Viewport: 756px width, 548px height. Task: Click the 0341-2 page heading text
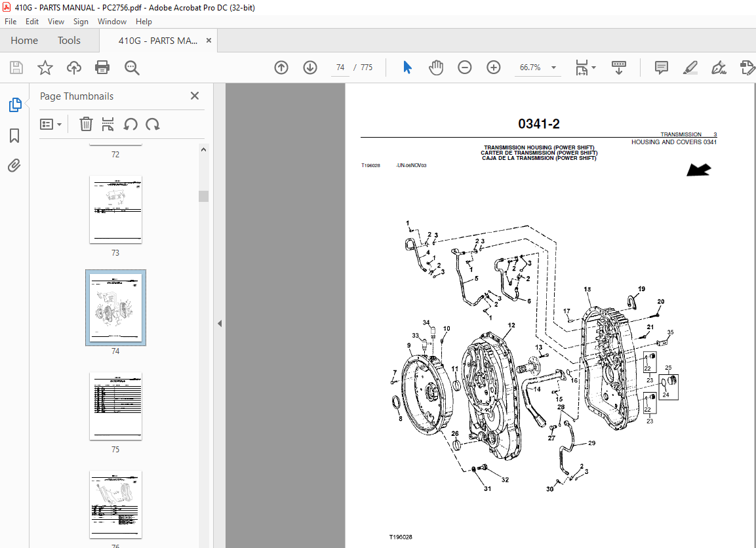click(x=538, y=124)
